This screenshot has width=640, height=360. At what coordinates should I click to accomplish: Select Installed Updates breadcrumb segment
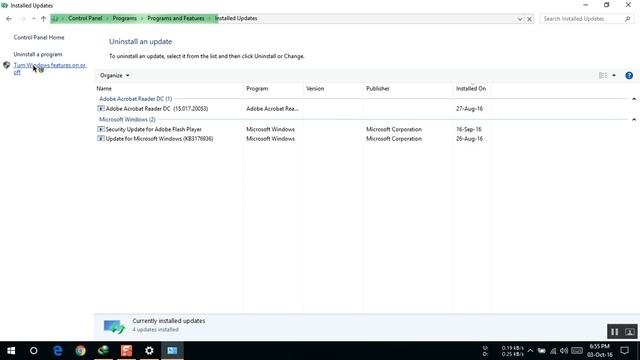236,18
